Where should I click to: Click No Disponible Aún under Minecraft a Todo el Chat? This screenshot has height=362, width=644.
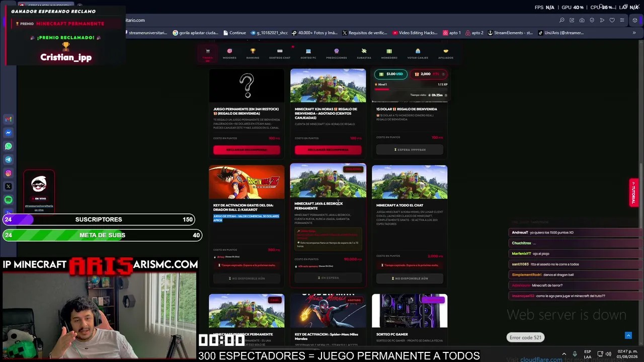click(x=410, y=278)
